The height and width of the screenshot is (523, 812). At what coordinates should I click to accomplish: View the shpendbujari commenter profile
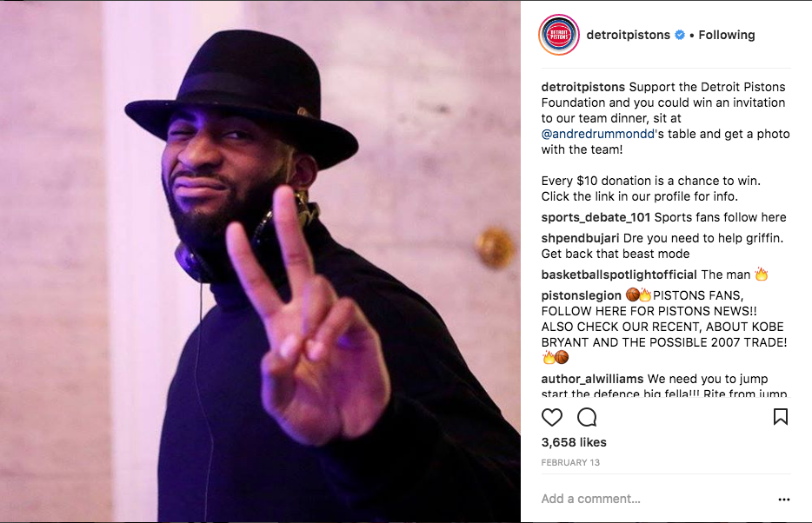coord(580,238)
